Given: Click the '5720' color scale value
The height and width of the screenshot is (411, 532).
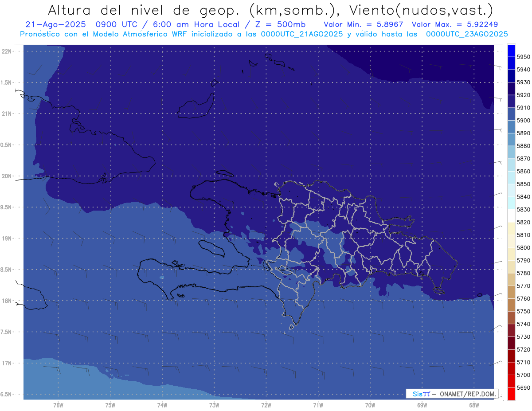Looking at the screenshot, I should [x=524, y=350].
